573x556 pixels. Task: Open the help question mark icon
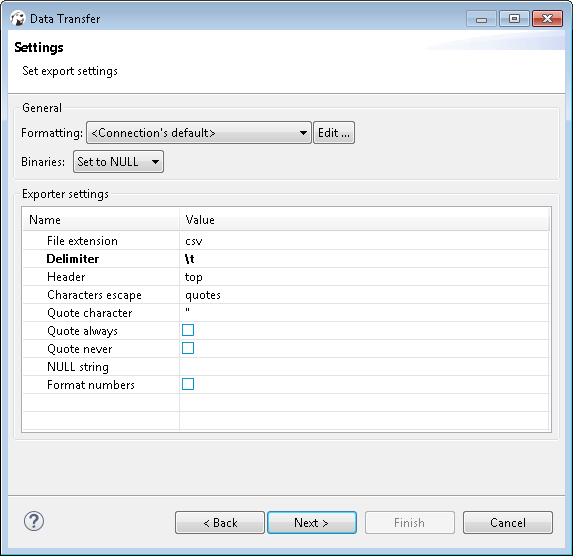(34, 521)
